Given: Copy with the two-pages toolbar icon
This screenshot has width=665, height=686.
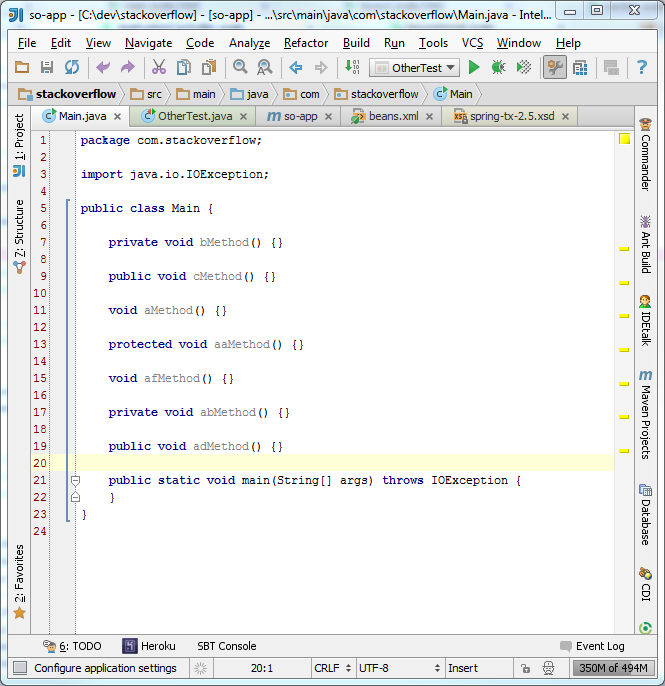Looking at the screenshot, I should coord(184,67).
